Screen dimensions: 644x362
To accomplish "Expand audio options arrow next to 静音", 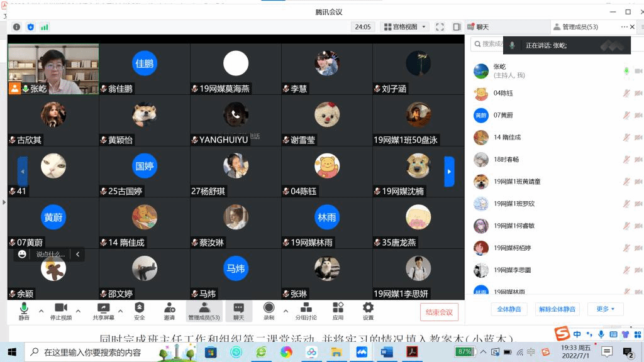I will pos(42,310).
